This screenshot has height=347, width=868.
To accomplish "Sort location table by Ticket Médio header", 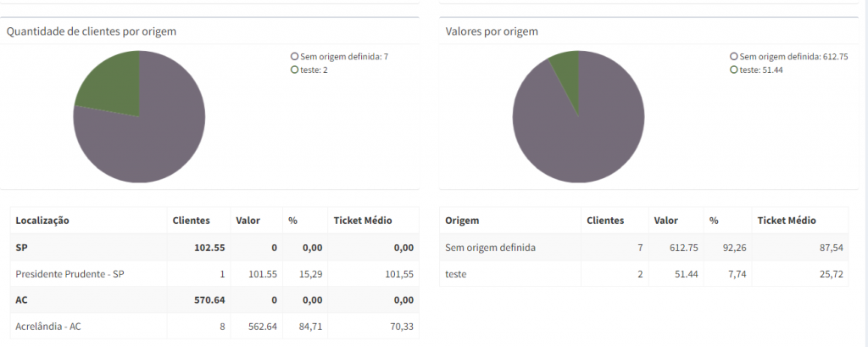I will click(x=363, y=220).
